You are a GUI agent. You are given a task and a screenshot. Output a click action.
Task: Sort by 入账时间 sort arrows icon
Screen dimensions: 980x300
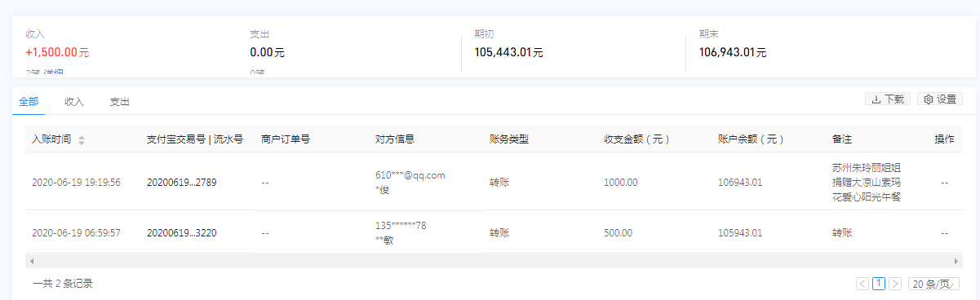pyautogui.click(x=82, y=140)
